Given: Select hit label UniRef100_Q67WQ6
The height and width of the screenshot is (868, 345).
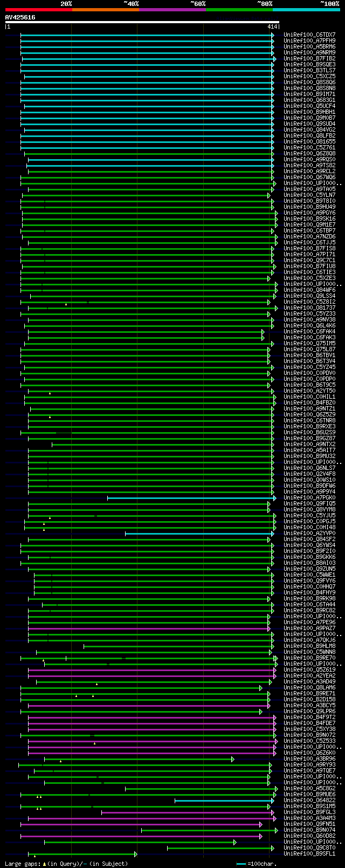Looking at the screenshot, I should pyautogui.click(x=309, y=177).
